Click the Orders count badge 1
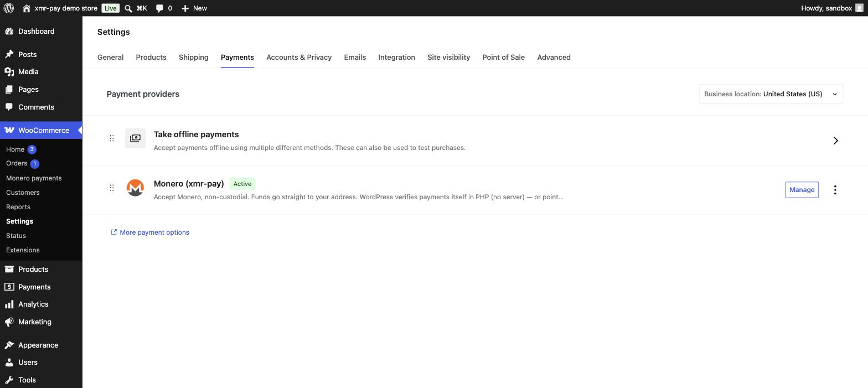868x388 pixels. coord(35,164)
